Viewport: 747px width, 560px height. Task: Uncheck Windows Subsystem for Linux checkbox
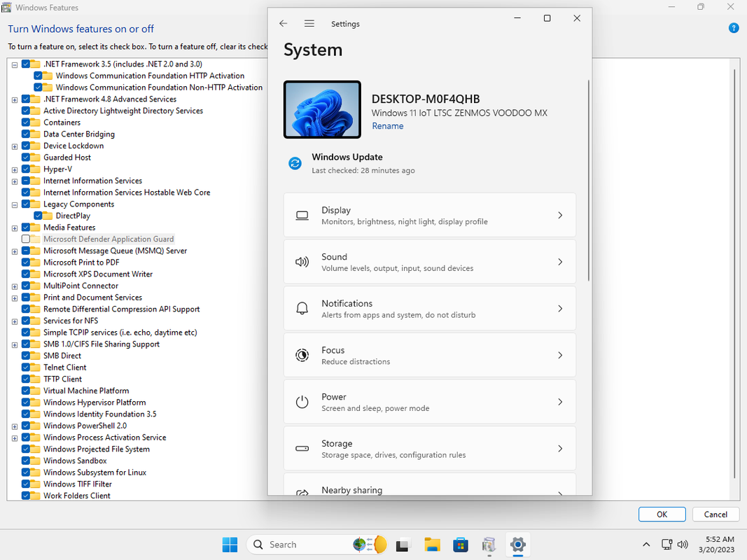pyautogui.click(x=26, y=472)
